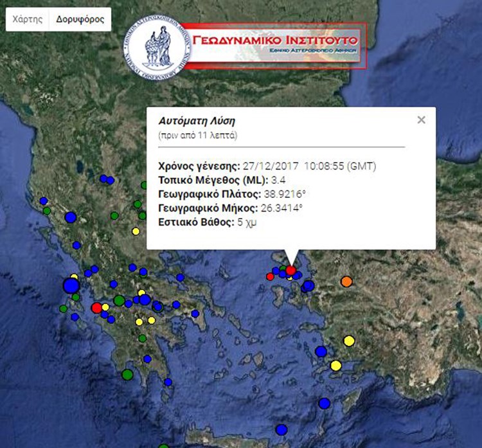This screenshot has height=448, width=482.
Task: Click the blue marker in the southern Aegean Sea
Action: (324, 403)
